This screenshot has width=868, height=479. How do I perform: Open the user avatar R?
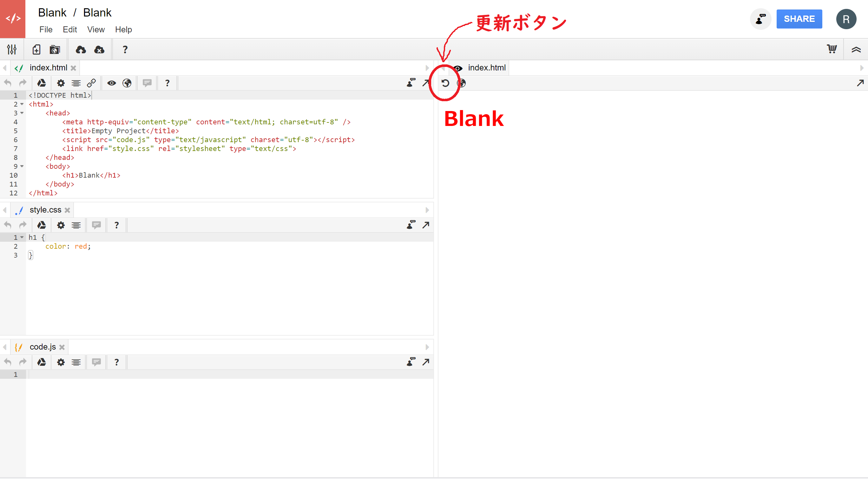[x=846, y=19]
